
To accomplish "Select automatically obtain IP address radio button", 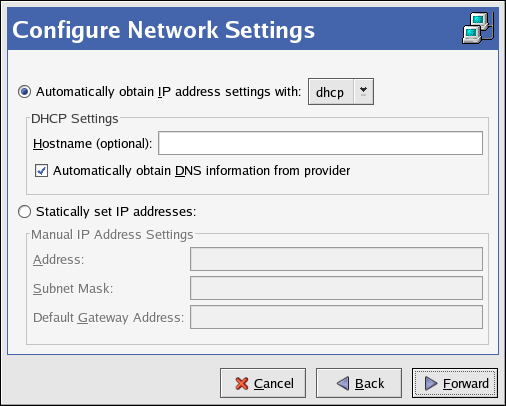I will coord(25,92).
